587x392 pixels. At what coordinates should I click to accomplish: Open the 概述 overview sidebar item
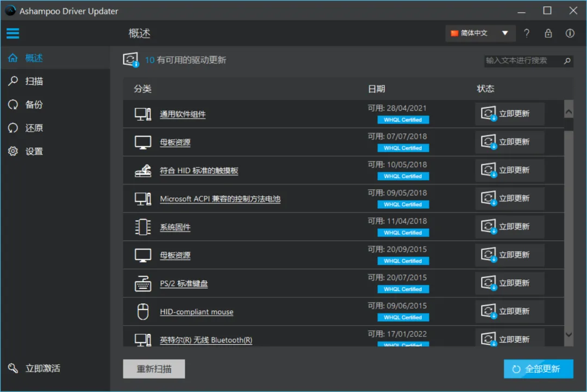click(x=55, y=58)
